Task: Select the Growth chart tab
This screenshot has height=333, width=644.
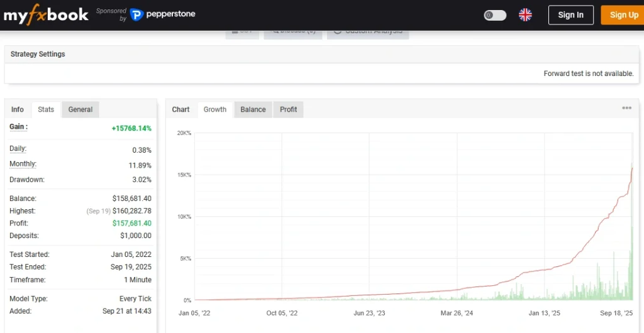Action: (x=215, y=109)
